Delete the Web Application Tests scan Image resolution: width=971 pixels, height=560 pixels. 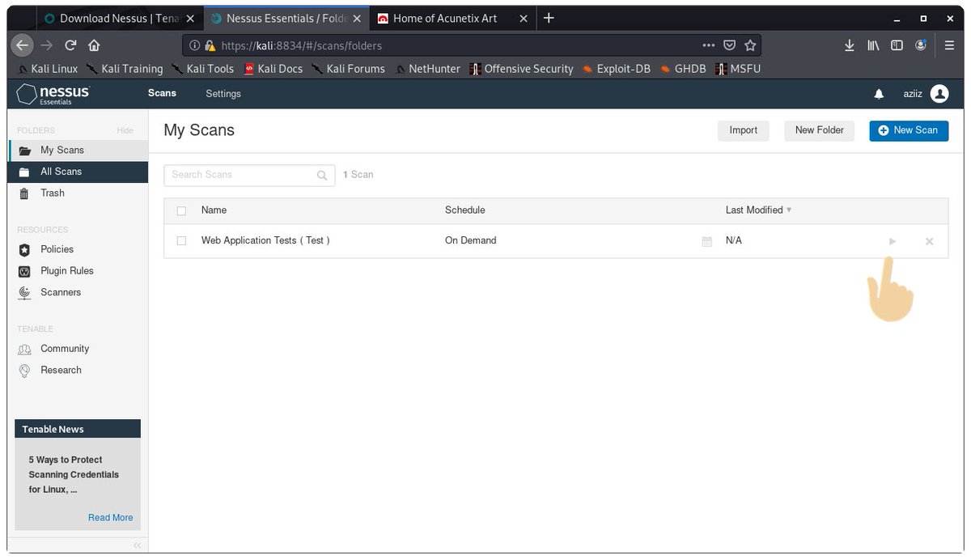click(x=929, y=241)
